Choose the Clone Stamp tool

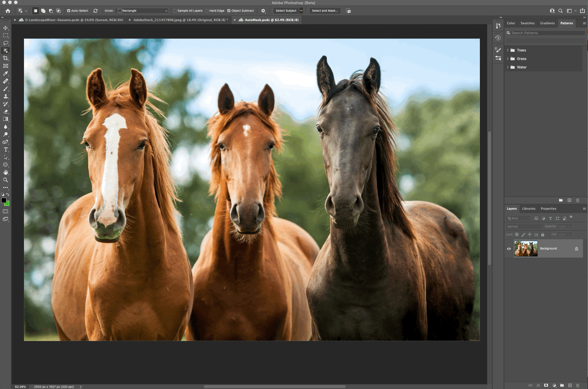(6, 96)
